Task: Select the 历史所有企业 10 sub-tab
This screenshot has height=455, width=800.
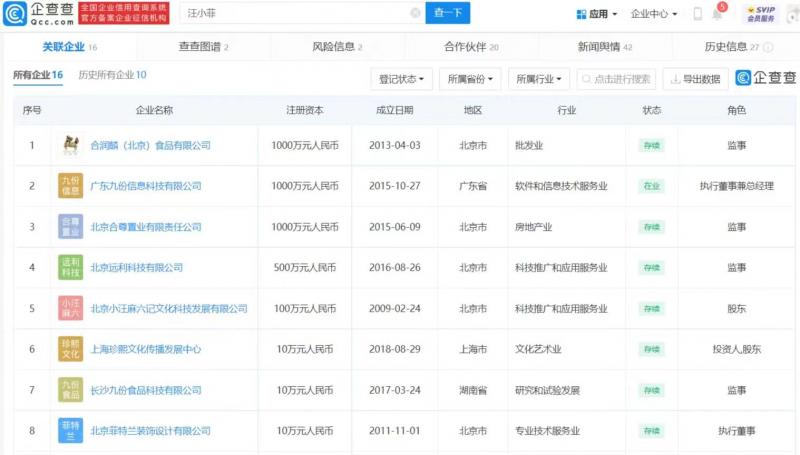Action: click(x=112, y=75)
